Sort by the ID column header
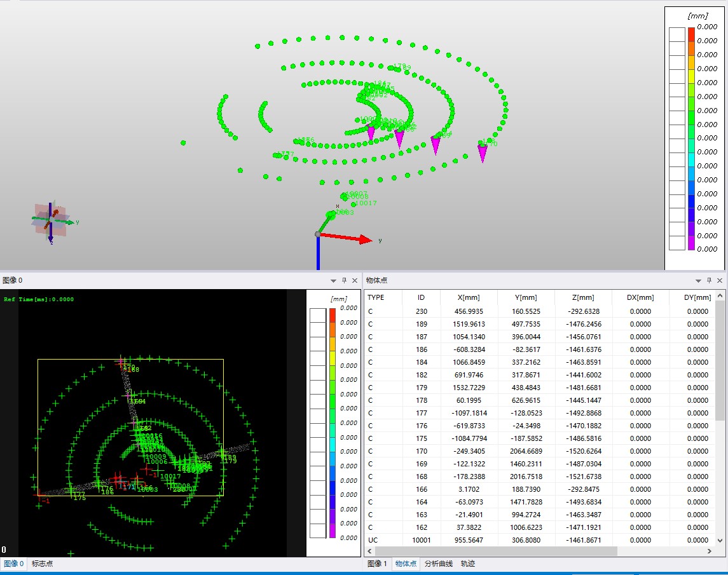Image resolution: width=728 pixels, height=575 pixels. pyautogui.click(x=421, y=297)
